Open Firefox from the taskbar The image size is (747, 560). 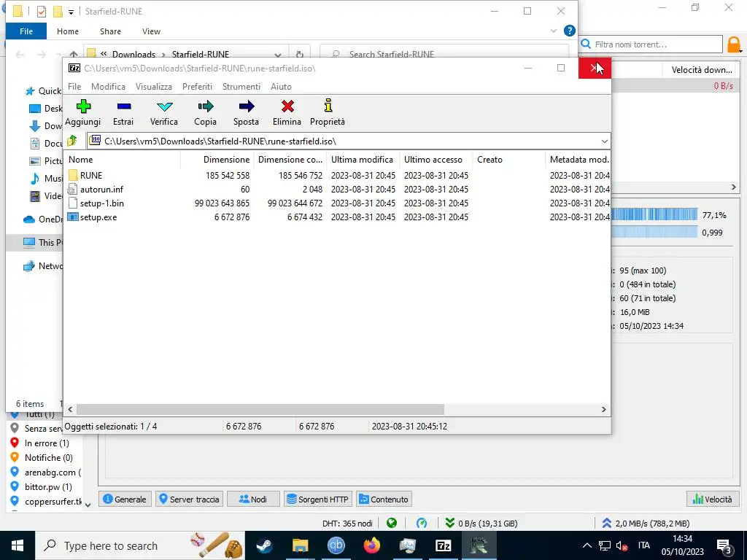[x=371, y=545]
